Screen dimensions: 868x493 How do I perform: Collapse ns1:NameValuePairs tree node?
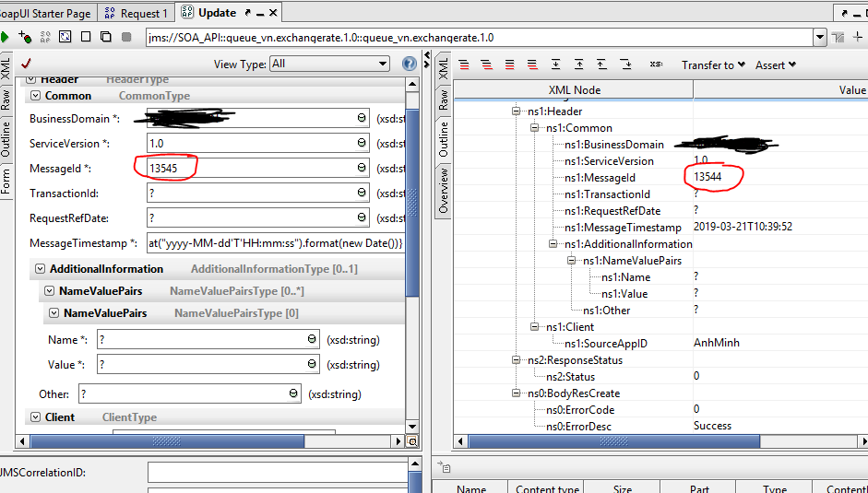click(572, 261)
